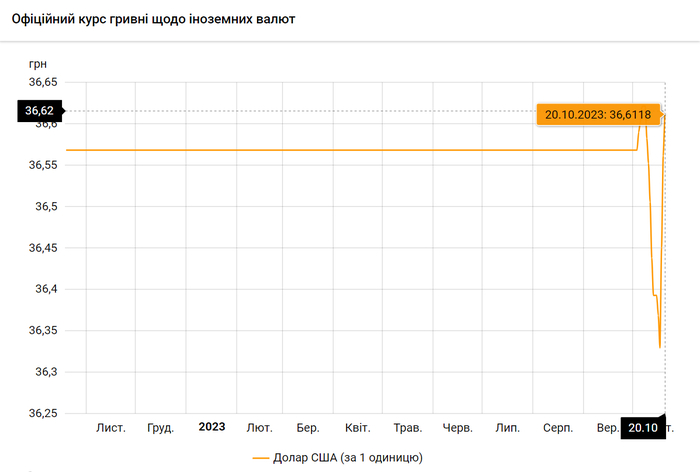Select the Лют. month on the axis
The width and height of the screenshot is (700, 472).
(x=259, y=428)
